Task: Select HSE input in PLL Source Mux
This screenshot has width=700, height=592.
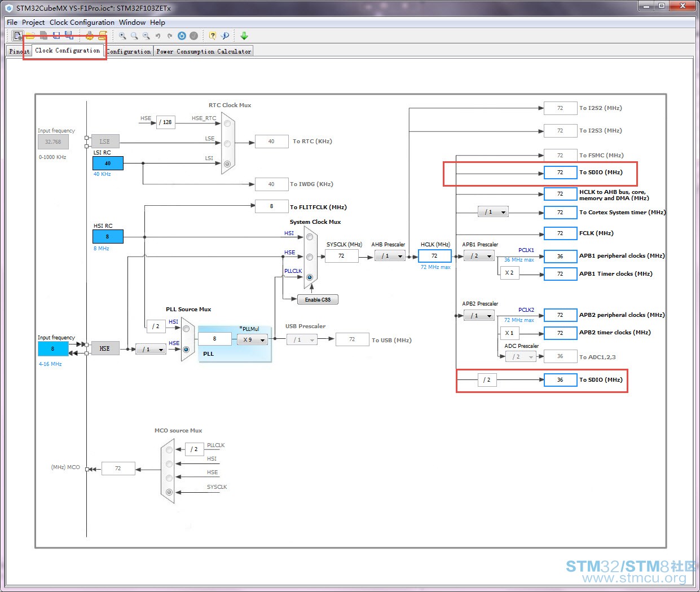Action: [x=186, y=350]
